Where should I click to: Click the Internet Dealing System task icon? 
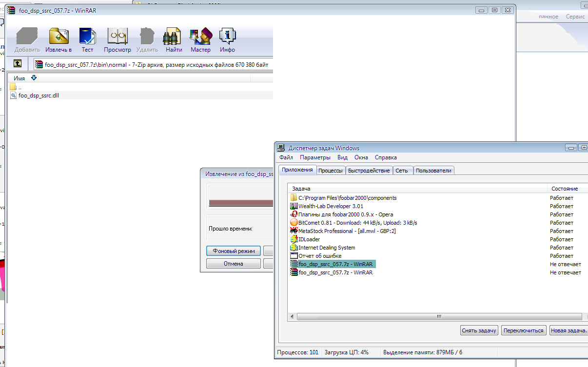pos(294,248)
